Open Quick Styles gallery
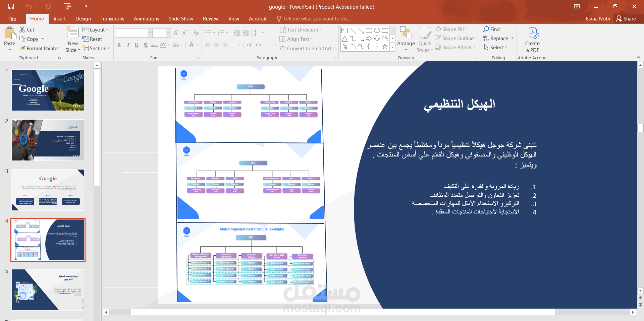The height and width of the screenshot is (321, 644). [x=425, y=39]
